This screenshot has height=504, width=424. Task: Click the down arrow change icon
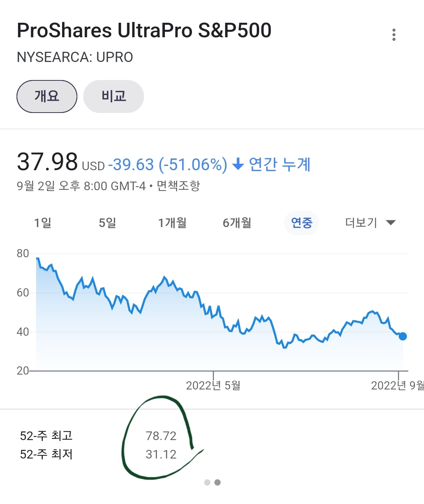(238, 164)
